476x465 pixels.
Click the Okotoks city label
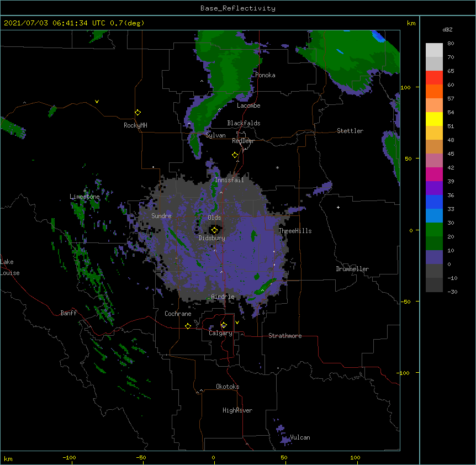point(228,387)
